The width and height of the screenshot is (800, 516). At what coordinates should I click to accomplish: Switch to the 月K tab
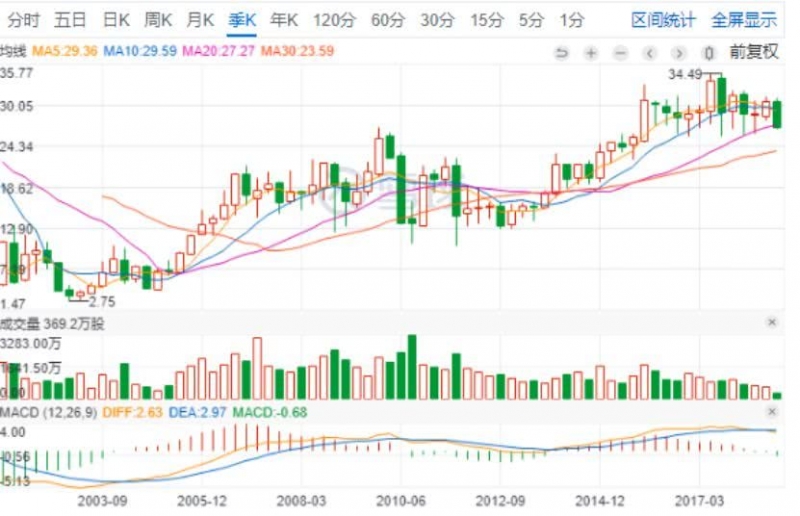[x=199, y=20]
